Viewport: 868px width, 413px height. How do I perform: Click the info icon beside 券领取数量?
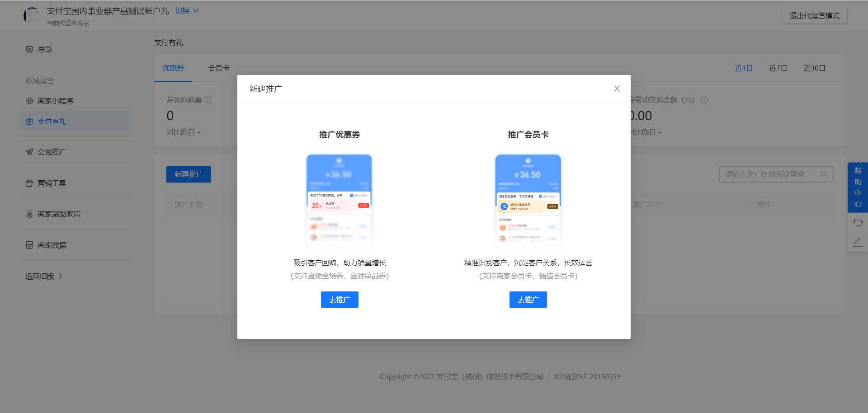(208, 99)
